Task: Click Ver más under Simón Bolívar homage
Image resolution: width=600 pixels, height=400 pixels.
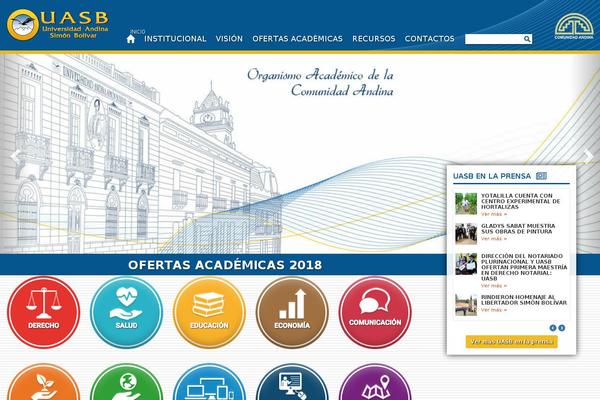Action: click(494, 310)
